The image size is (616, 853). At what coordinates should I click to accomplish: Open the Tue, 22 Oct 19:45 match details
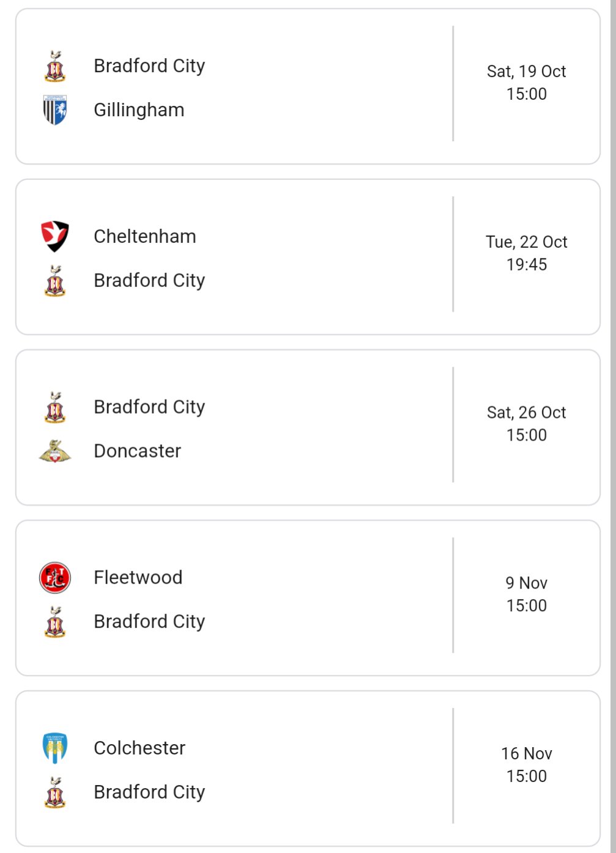(527, 253)
